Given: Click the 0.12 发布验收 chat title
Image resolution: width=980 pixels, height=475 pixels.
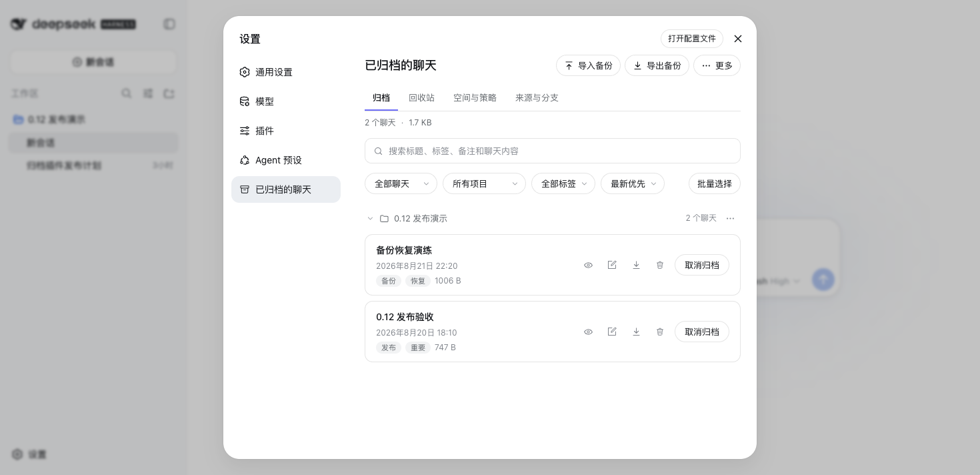Looking at the screenshot, I should 405,317.
